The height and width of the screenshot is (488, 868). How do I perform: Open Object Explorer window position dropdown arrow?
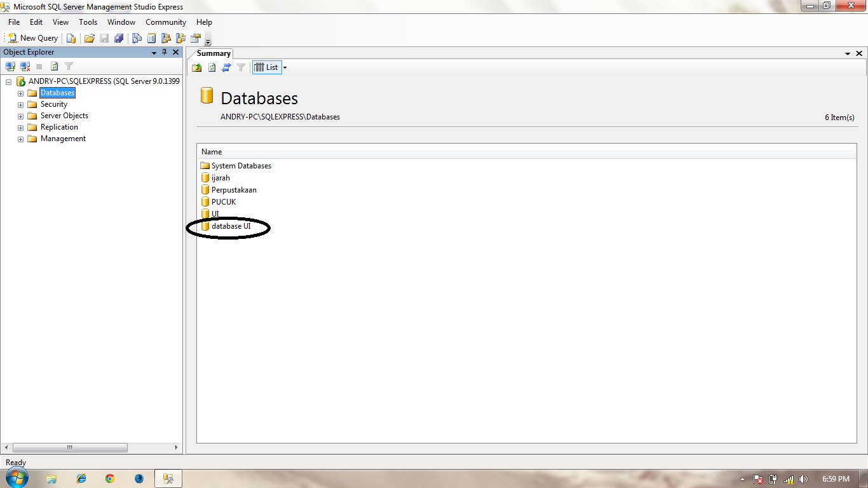154,53
